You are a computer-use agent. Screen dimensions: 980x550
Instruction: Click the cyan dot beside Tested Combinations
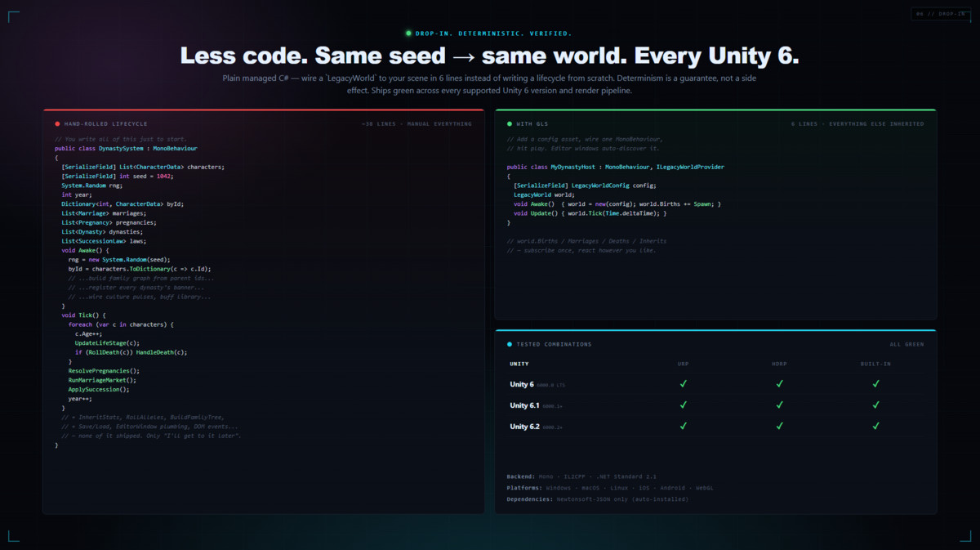click(510, 344)
